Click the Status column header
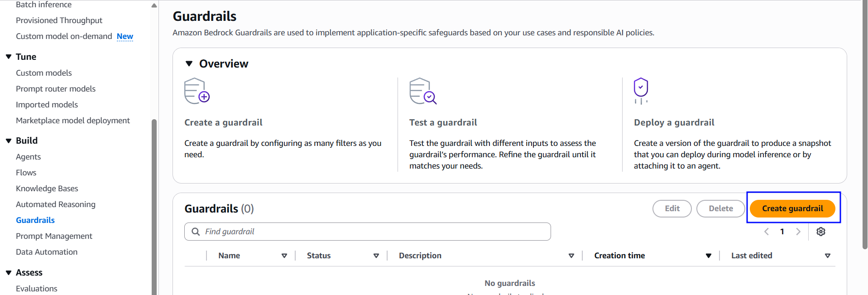868x295 pixels. [x=319, y=256]
